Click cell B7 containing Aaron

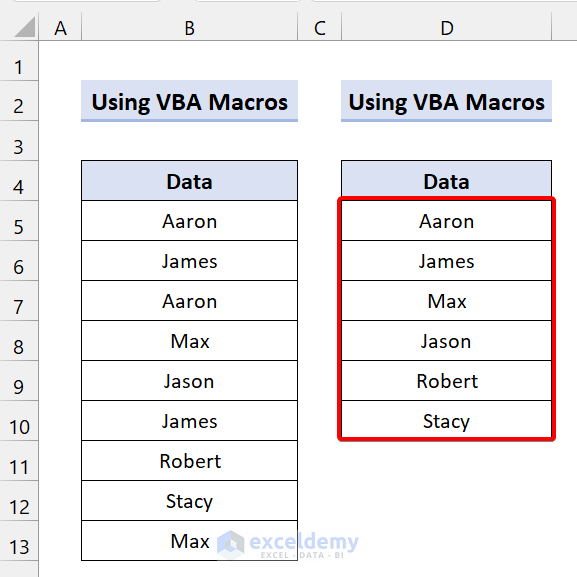coord(189,301)
